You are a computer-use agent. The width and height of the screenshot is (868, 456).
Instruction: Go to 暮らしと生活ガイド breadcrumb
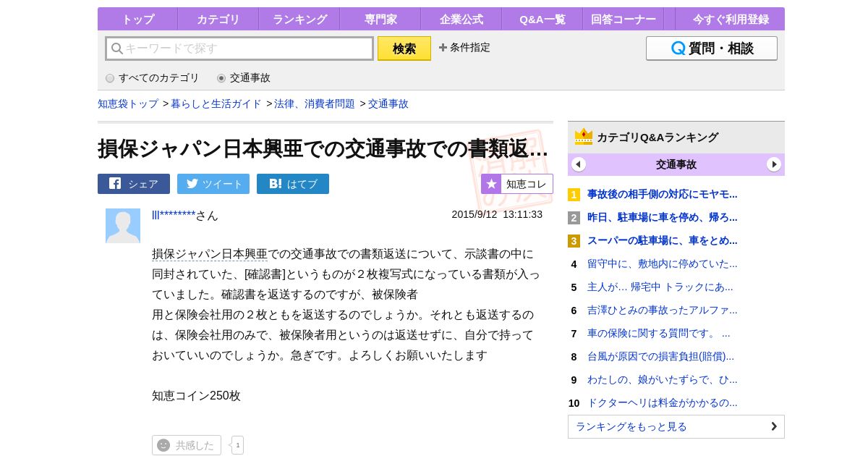click(216, 104)
